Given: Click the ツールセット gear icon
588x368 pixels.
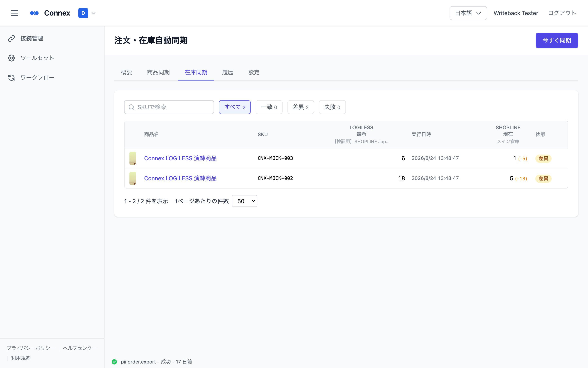Looking at the screenshot, I should (x=11, y=58).
